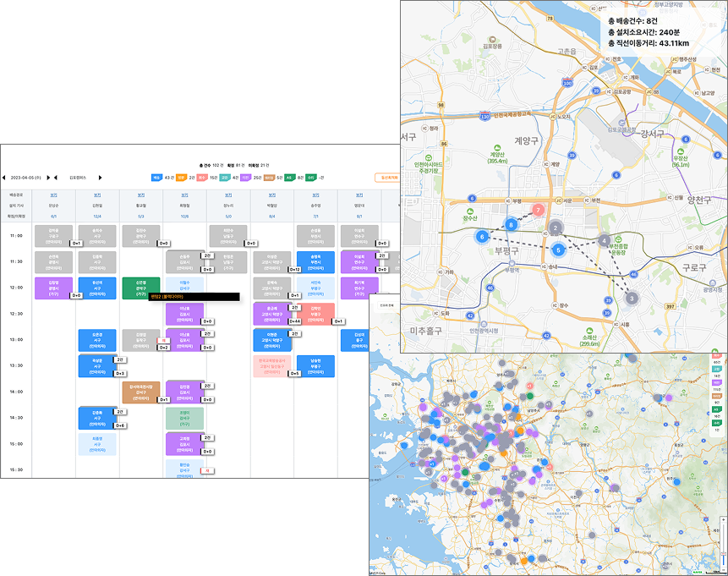Select blue route marker number 5
Image resolution: width=728 pixels, height=576 pixels.
(558, 250)
